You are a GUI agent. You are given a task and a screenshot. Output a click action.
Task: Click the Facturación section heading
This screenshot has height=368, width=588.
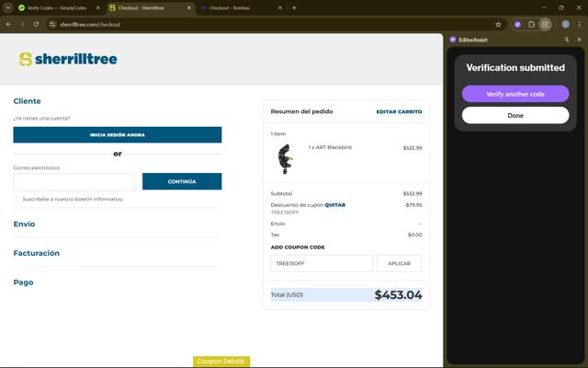[x=37, y=253]
